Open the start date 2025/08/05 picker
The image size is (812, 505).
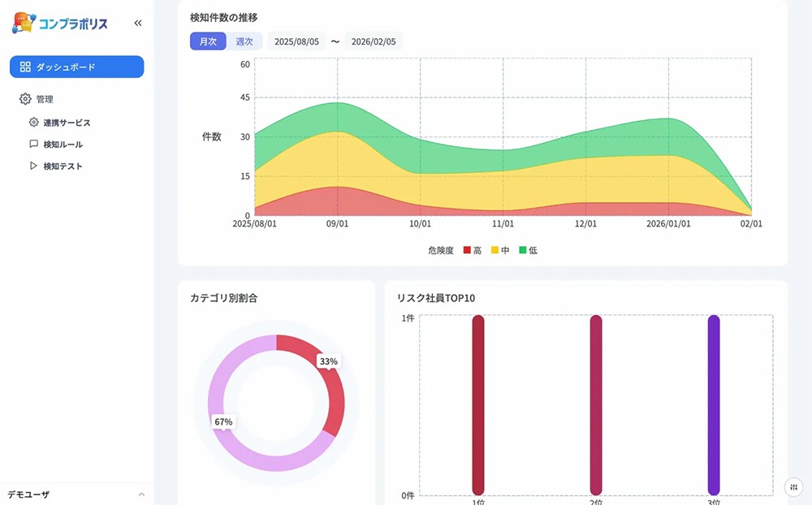pos(296,41)
